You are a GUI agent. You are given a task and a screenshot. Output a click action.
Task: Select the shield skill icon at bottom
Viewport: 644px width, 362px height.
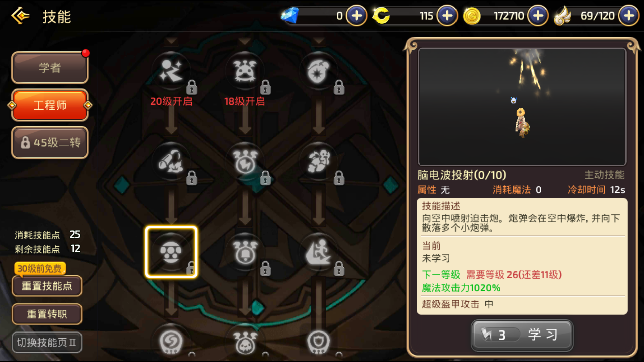[x=318, y=342]
